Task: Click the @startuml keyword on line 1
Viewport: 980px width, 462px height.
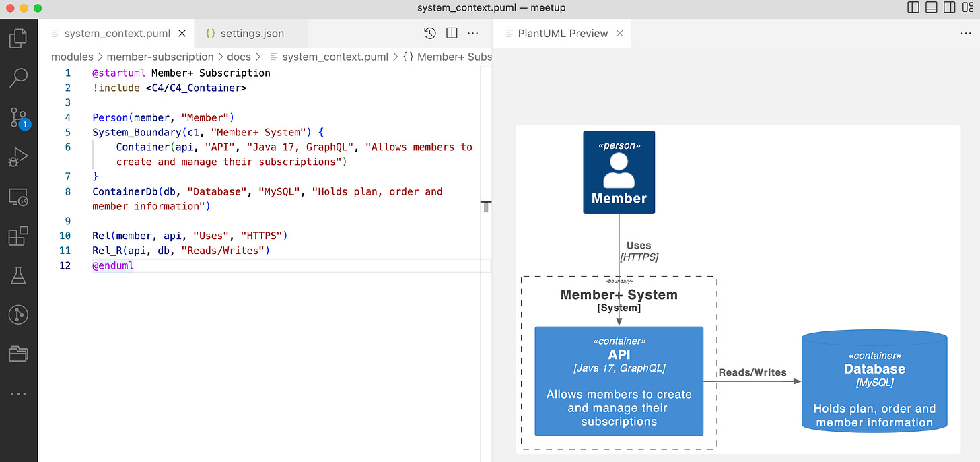Action: click(x=119, y=73)
